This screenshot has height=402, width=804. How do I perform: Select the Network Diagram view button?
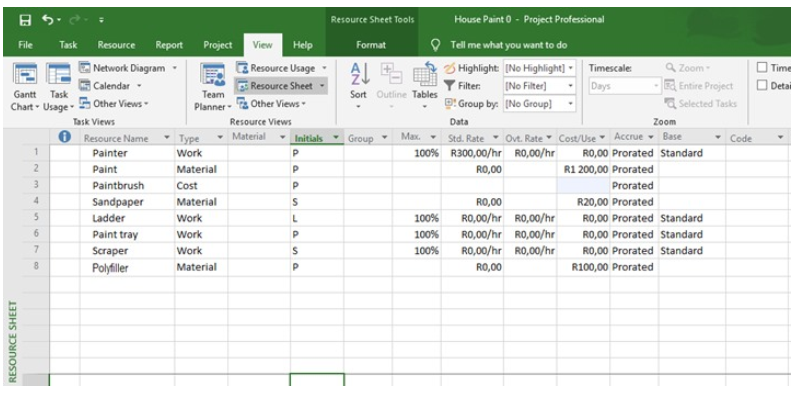click(128, 68)
